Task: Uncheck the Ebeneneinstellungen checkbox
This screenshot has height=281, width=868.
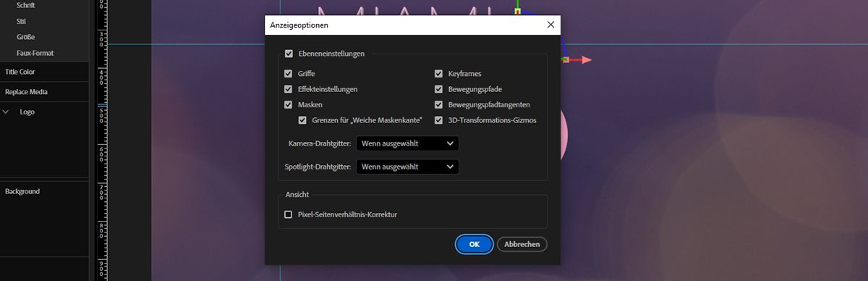Action: (x=289, y=54)
